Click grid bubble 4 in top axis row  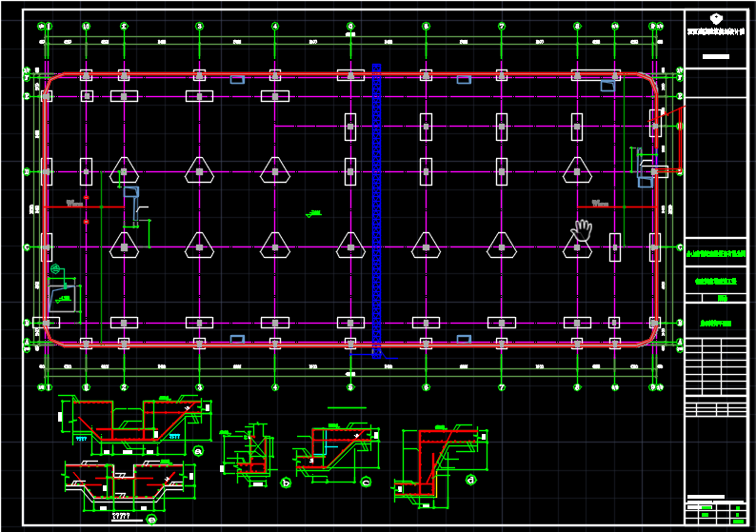275,26
